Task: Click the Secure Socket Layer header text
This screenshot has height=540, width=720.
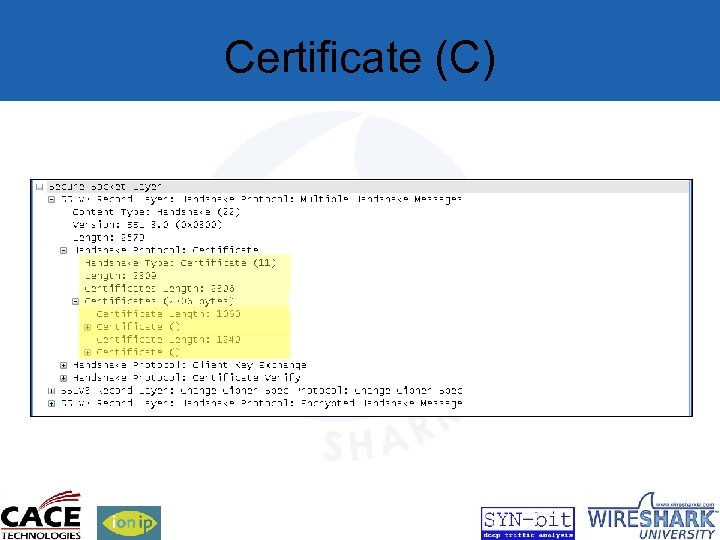Action: [x=105, y=186]
